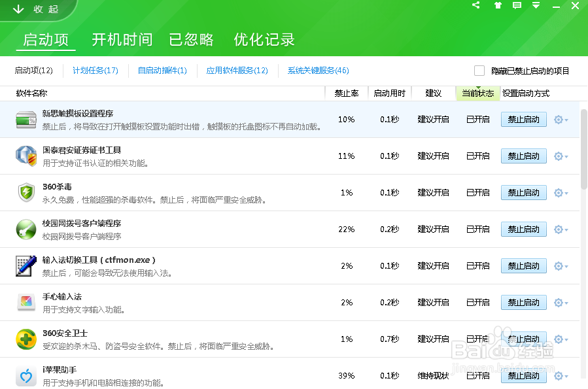
Task: Open gear dropdown for 360杀毒 row
Action: pos(561,193)
